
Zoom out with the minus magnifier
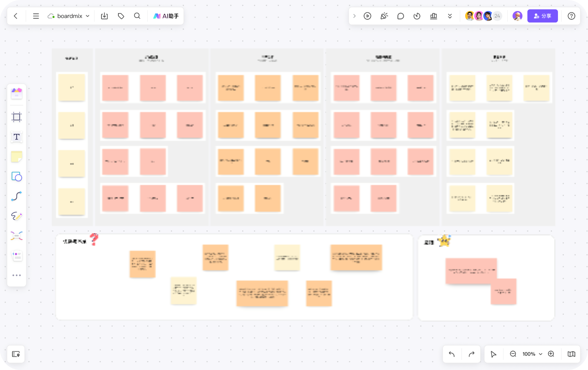coord(513,354)
